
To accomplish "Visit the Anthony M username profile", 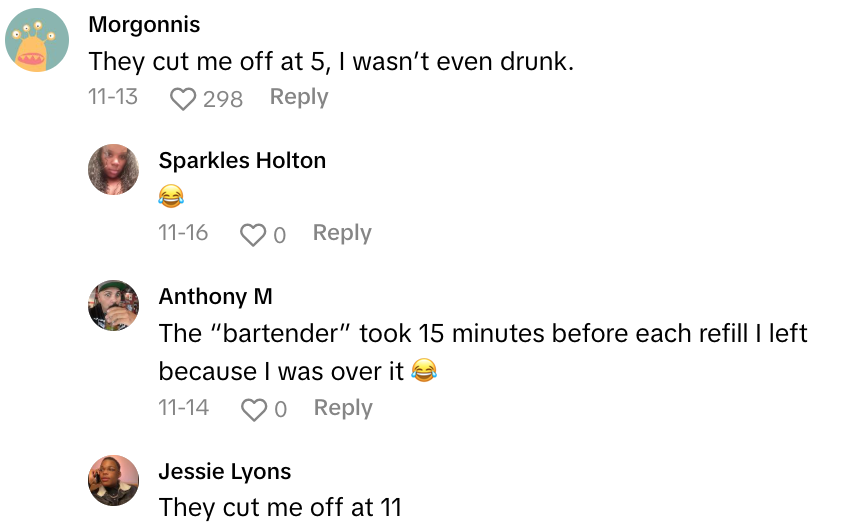I will point(215,296).
